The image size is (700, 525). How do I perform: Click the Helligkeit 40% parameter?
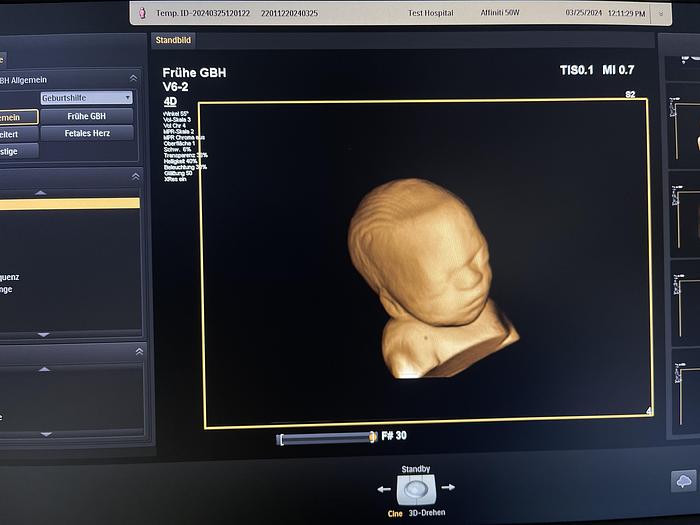click(x=180, y=161)
